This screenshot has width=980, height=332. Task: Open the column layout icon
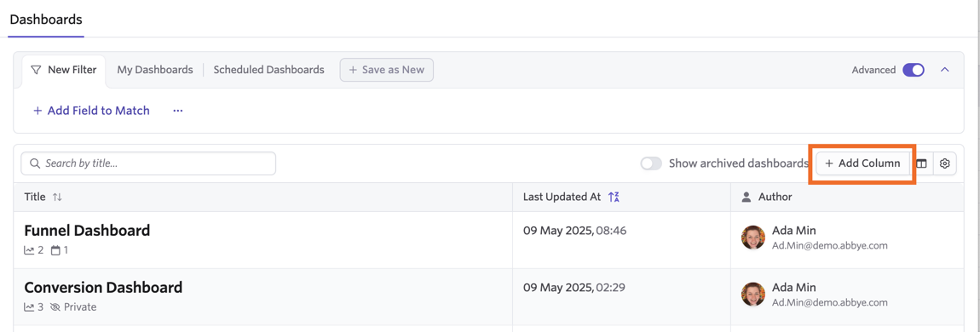point(921,163)
